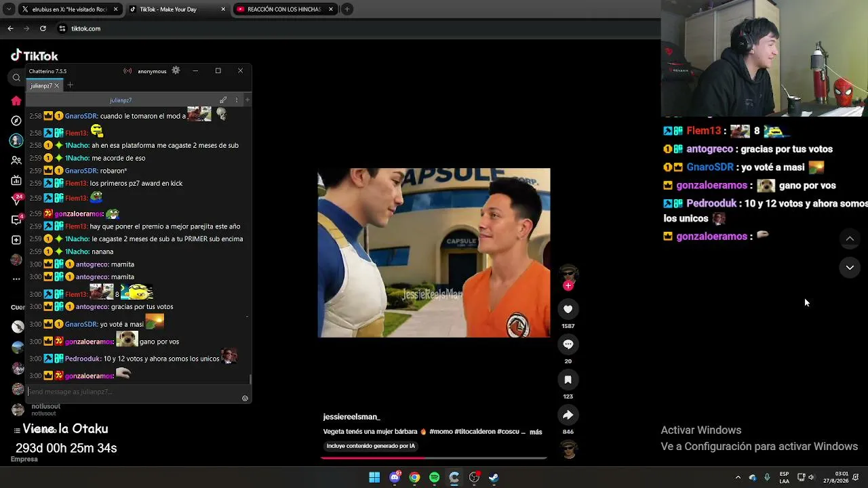
Task: Click the julianpz7 split header title
Action: 121,100
